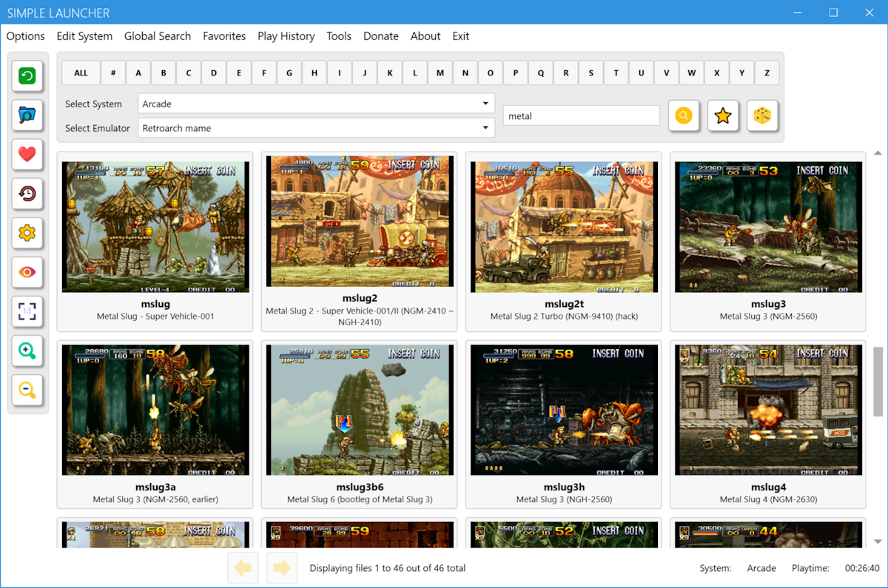Open the Tools menu
This screenshot has height=588, width=888.
339,36
